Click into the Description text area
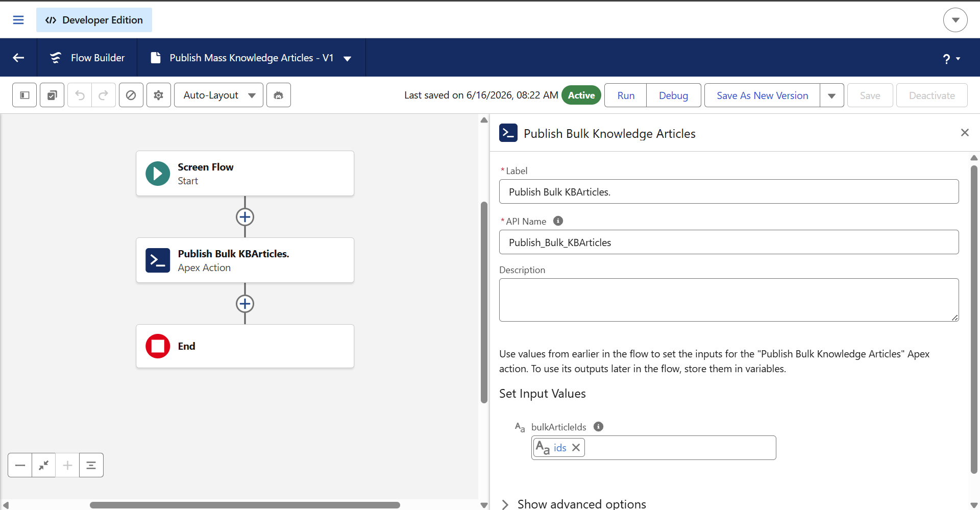 point(729,300)
